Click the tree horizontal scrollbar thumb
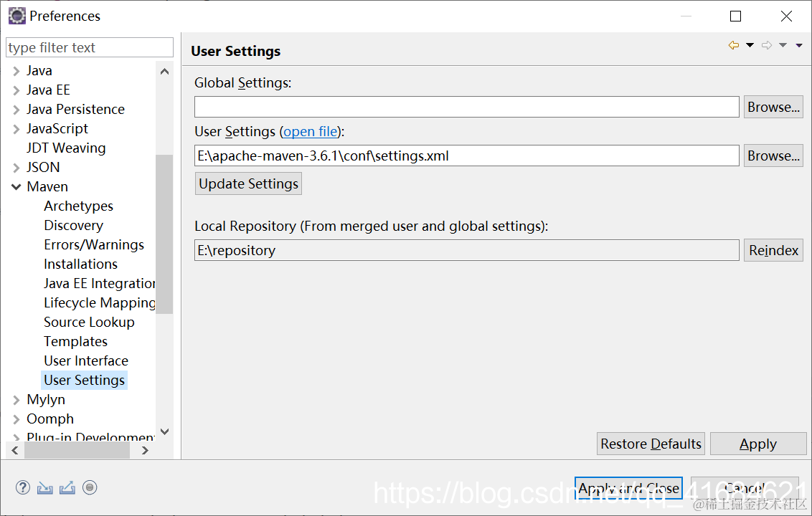The height and width of the screenshot is (516, 812). 77,450
